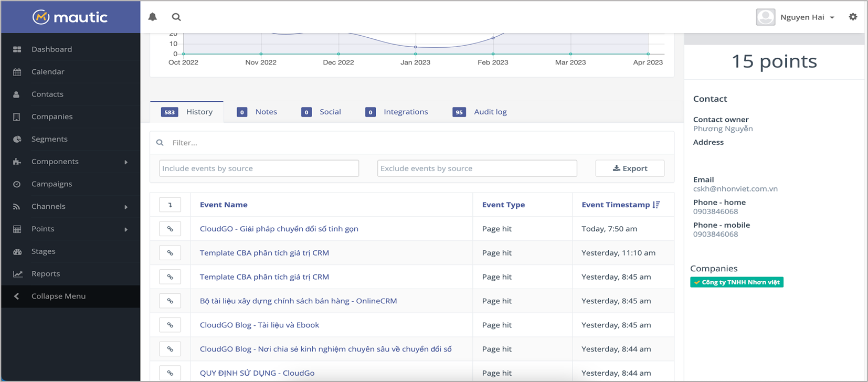The image size is (868, 382).
Task: Toggle details for Bộ tài liệu xây dựng row
Action: point(170,301)
